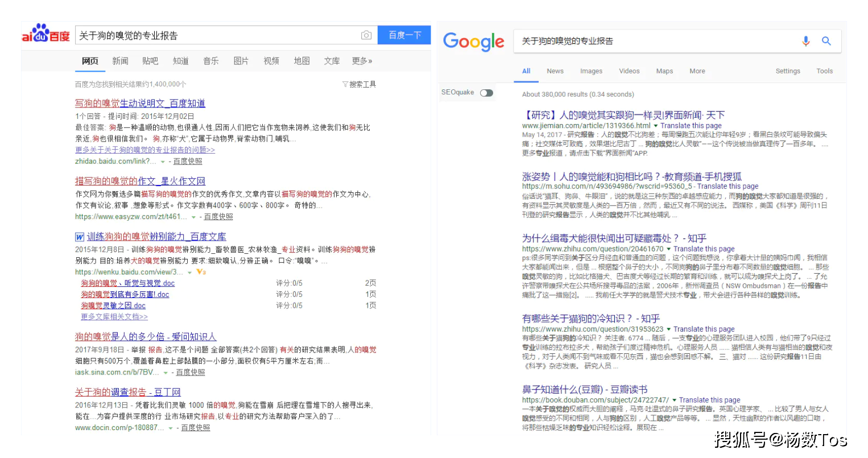Viewport: 868px width, 458px height.
Task: Open 百度快照 next to easyzw.com
Action: [218, 217]
